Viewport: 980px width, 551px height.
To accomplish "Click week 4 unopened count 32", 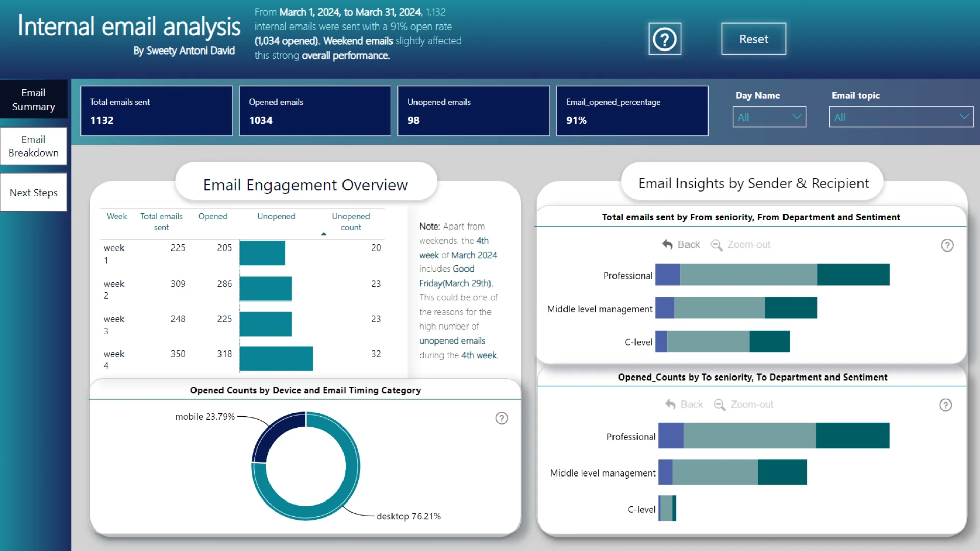I will [x=376, y=354].
